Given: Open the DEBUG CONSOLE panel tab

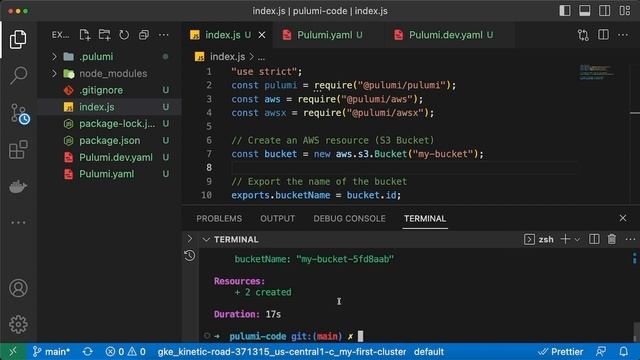Looking at the screenshot, I should click(349, 219).
